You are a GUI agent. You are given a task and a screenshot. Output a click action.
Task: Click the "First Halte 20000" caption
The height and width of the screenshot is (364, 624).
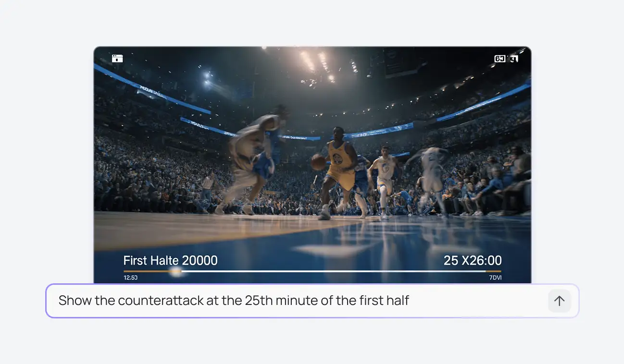click(171, 260)
